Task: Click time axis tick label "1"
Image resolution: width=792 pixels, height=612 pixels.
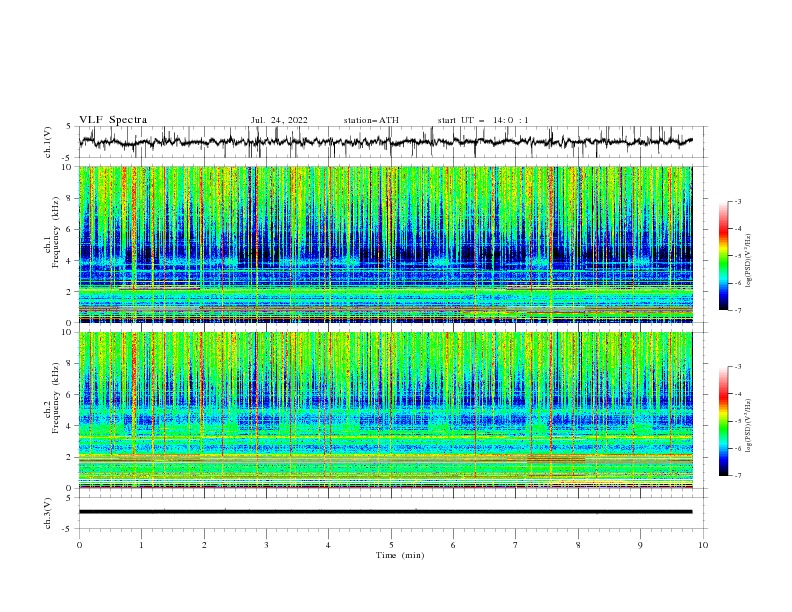Action: [141, 545]
